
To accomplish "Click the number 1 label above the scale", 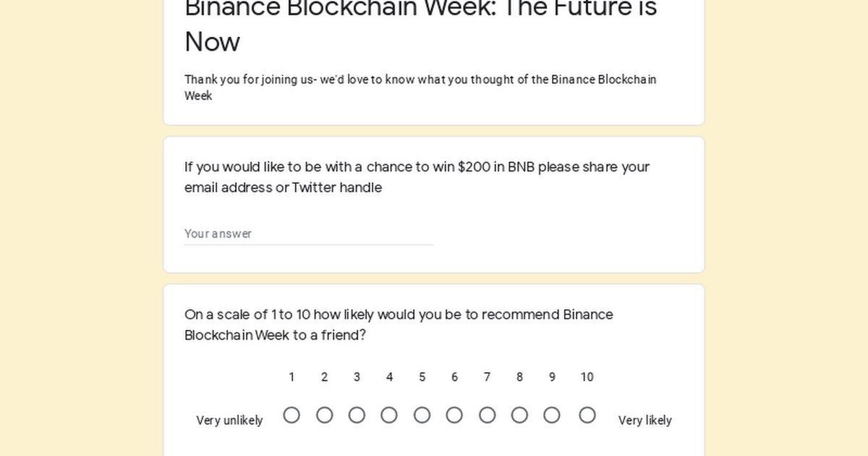I will coord(292,377).
